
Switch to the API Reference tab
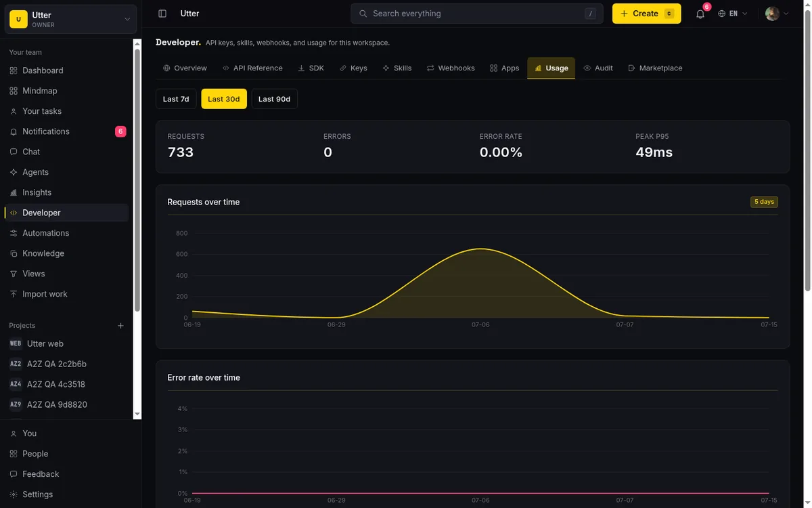click(x=252, y=68)
